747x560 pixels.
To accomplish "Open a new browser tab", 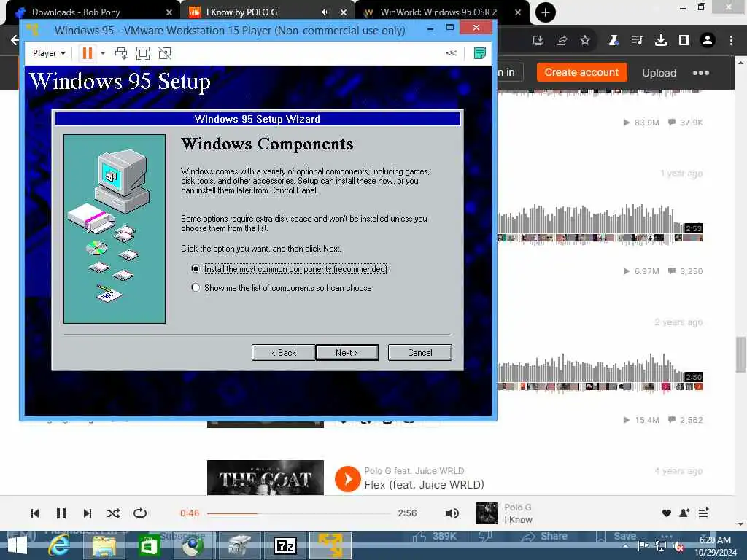I will coord(546,12).
